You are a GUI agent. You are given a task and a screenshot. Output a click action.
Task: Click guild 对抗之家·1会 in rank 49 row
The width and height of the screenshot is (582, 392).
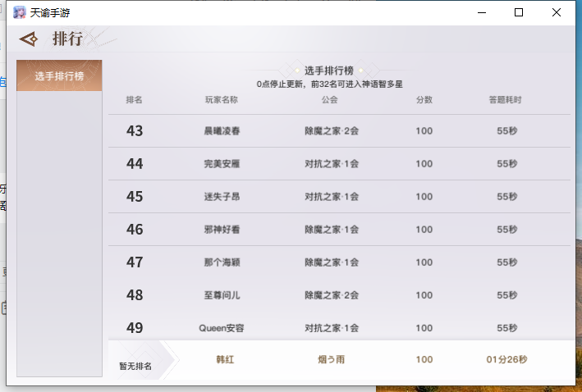pos(332,328)
